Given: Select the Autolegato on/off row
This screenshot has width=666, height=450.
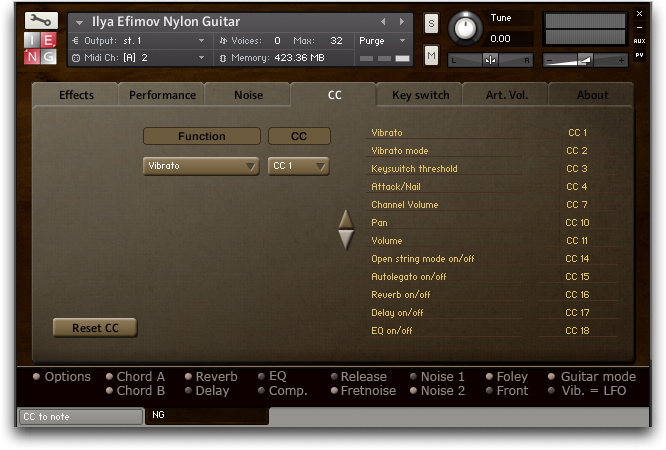Looking at the screenshot, I should (x=492, y=277).
